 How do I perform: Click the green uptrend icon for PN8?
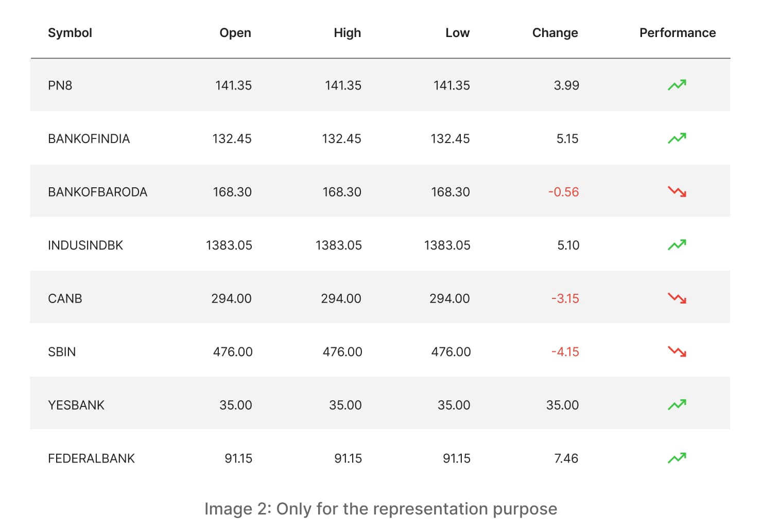[x=677, y=85]
